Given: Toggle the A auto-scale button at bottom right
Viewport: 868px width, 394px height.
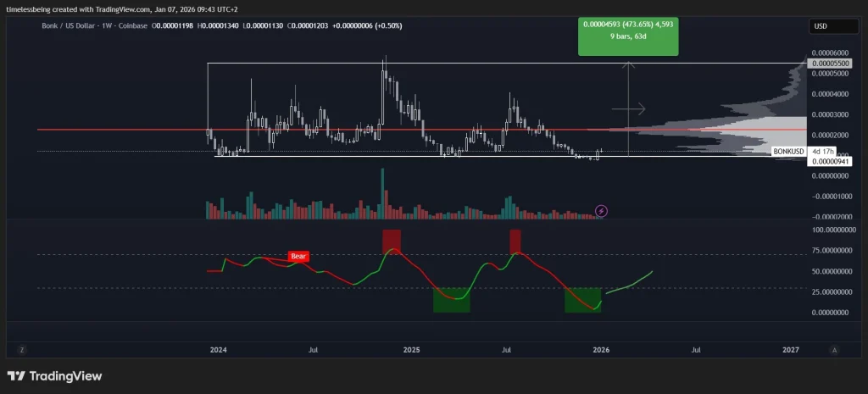Looking at the screenshot, I should 834,349.
